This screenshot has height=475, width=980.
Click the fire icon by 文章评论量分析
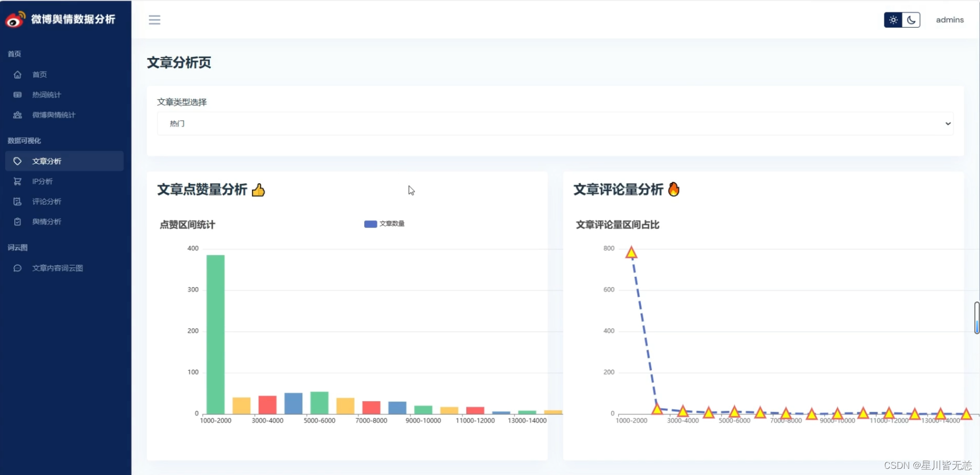[674, 189]
